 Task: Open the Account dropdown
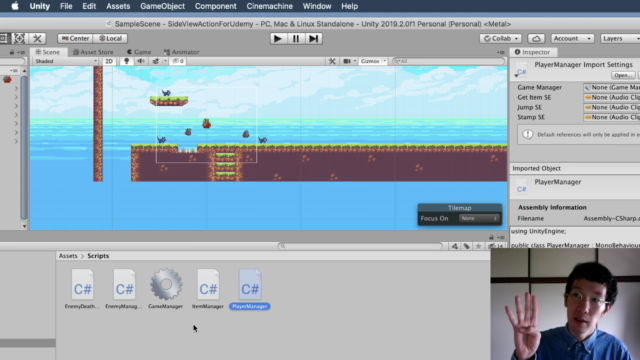572,38
